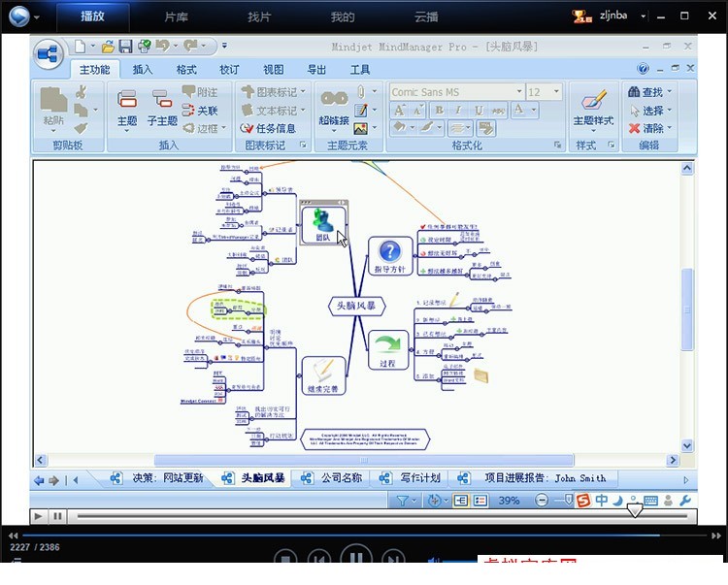
Task: Click the attachment paperclip icon
Action: click(361, 92)
